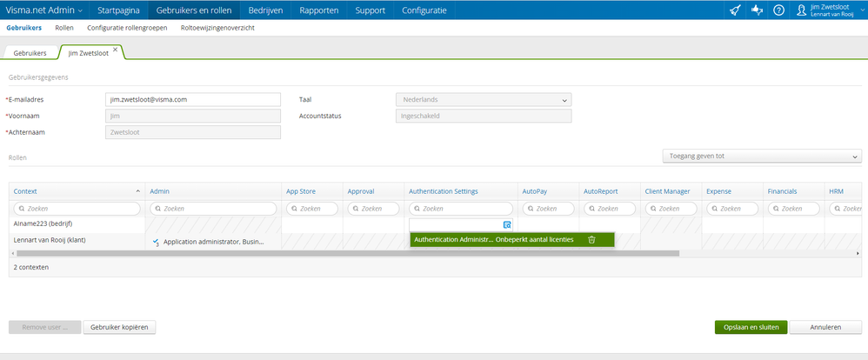
Task: Close the Jim Zwetsloot tab
Action: coord(115,50)
